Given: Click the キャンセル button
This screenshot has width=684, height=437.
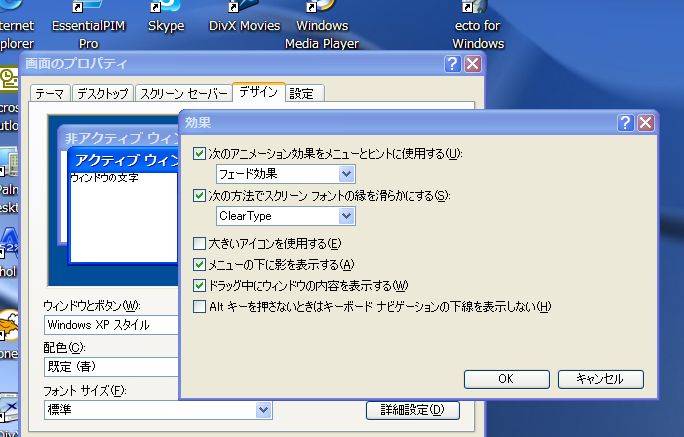Looking at the screenshot, I should pyautogui.click(x=600, y=379).
